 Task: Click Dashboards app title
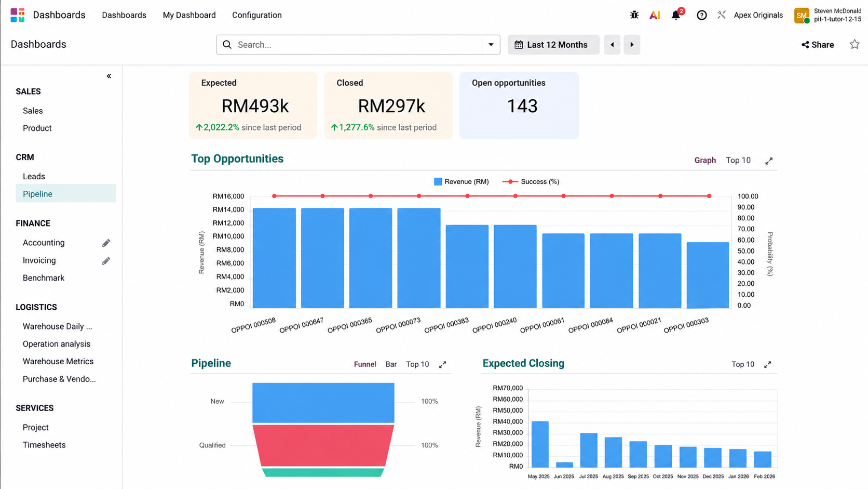tap(59, 15)
